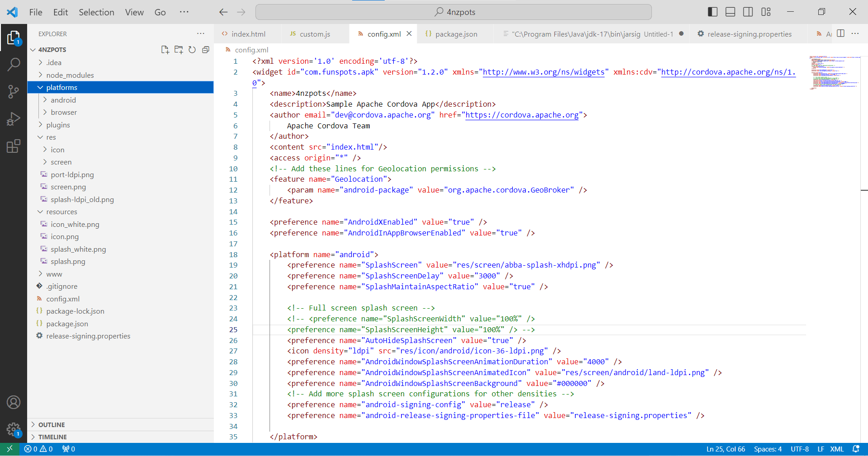Follow the https://cordova.apache.org author link

(x=522, y=115)
